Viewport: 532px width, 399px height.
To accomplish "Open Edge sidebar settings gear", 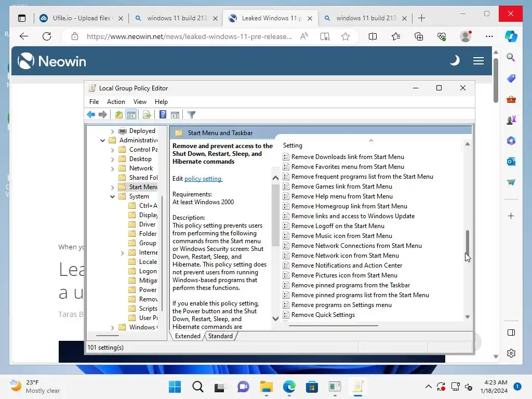I will tap(511, 353).
